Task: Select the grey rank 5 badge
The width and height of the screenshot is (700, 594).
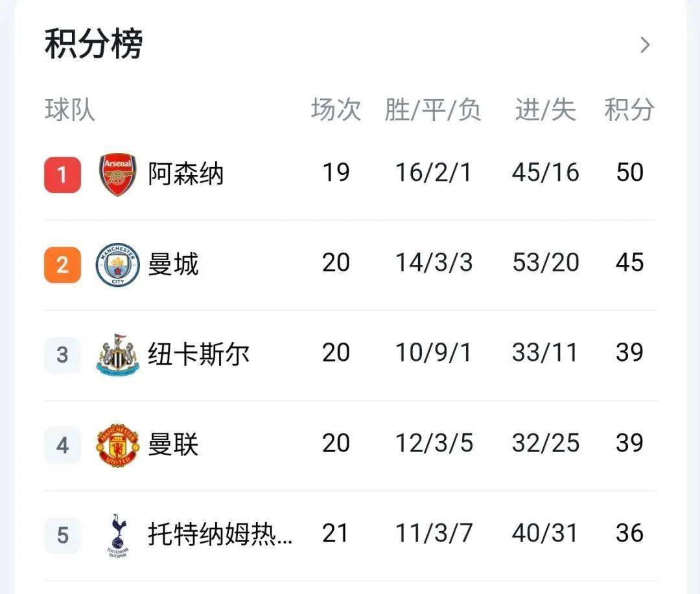Action: click(x=62, y=536)
